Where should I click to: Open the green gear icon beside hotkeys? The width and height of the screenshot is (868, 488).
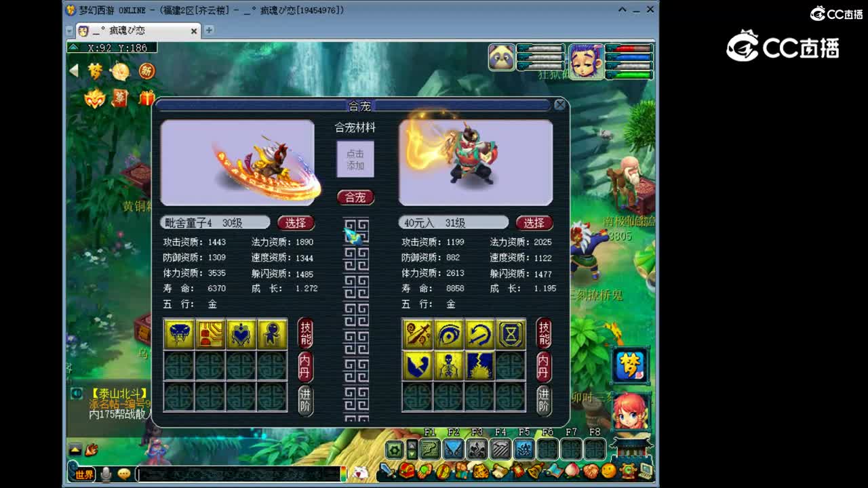pyautogui.click(x=394, y=449)
